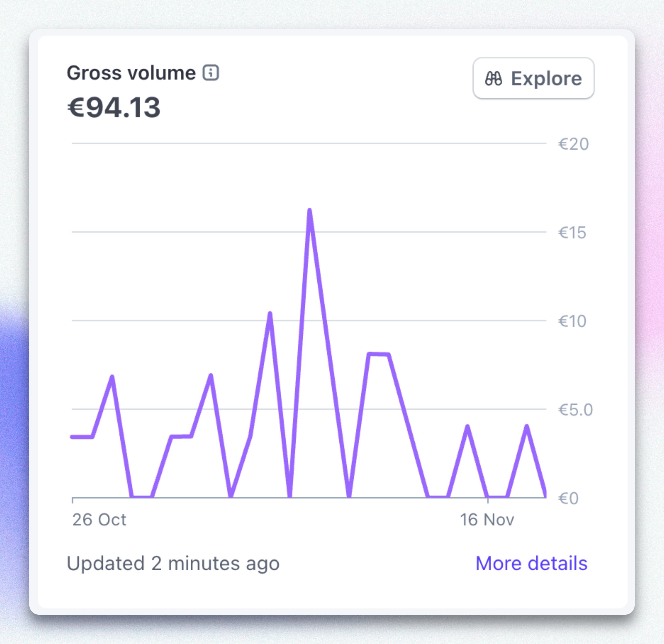Click the €5.0 y-axis label
Screen dimensions: 664x644
(x=575, y=410)
